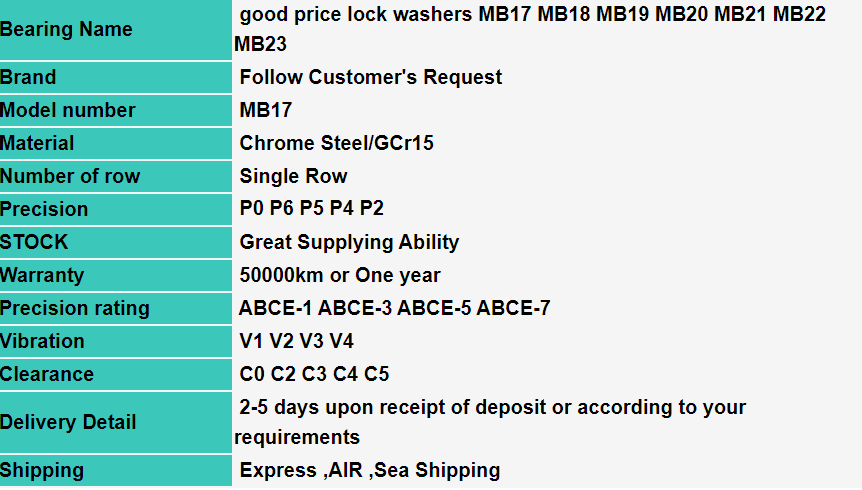
Task: Click the ABCE-1 ABCE-3 ABCE-5 ABCE-7 value
Action: [x=394, y=308]
